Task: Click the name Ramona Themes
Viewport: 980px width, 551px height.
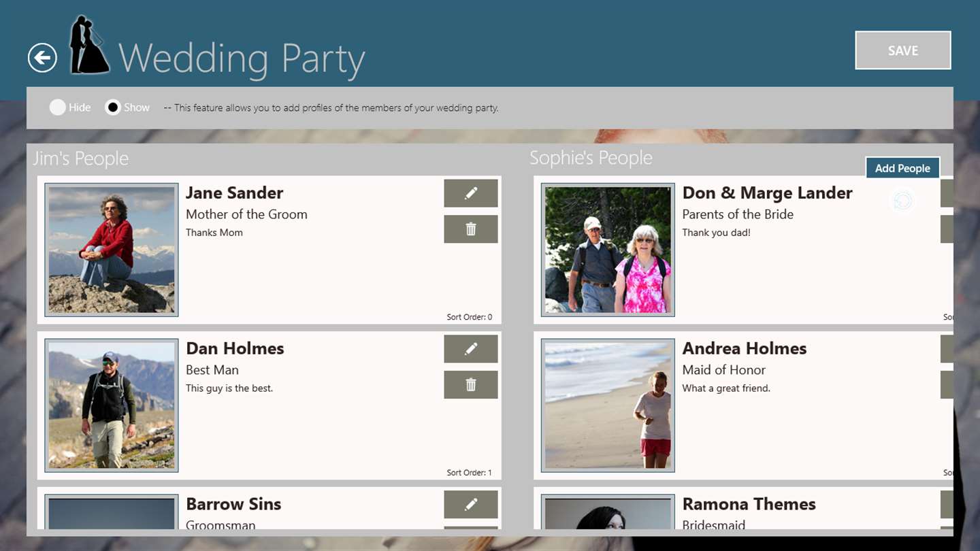Action: 749,505
